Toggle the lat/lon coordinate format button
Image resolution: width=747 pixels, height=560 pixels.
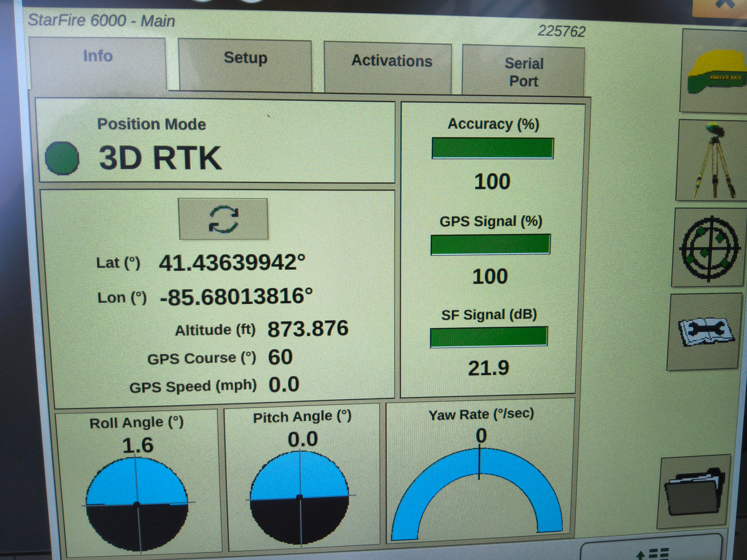point(223,219)
